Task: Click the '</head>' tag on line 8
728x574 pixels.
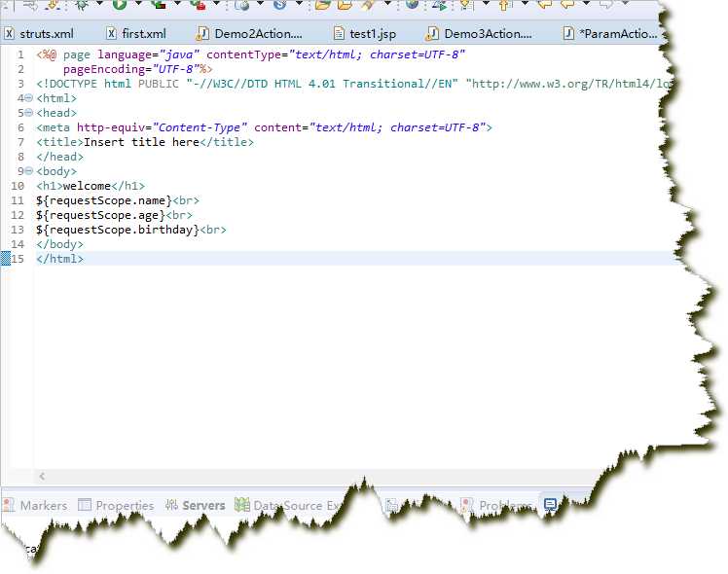Action: click(x=60, y=157)
